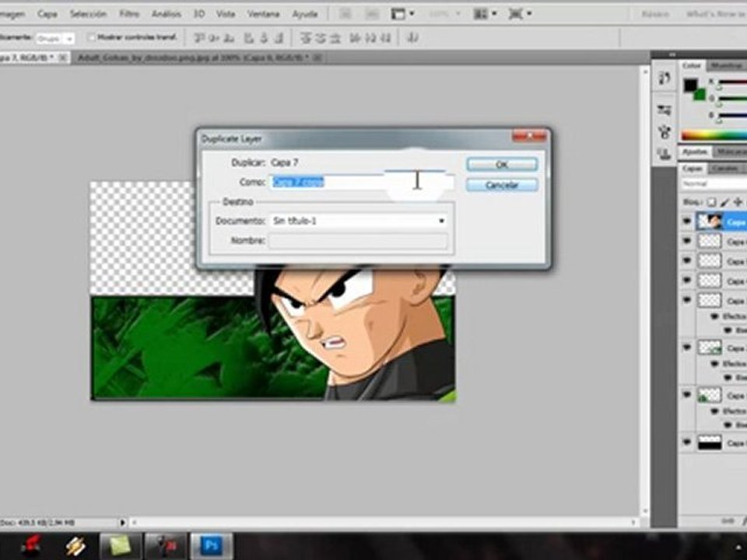Viewport: 747px width, 560px height.
Task: Open the bottom collapsed panel icon in dock
Action: point(665,154)
